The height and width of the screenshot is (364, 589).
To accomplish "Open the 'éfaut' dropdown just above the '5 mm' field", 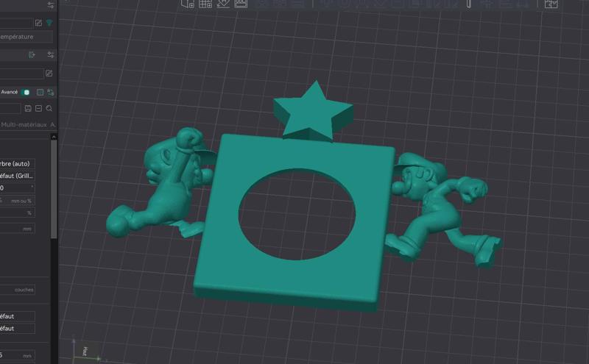I will [x=17, y=329].
